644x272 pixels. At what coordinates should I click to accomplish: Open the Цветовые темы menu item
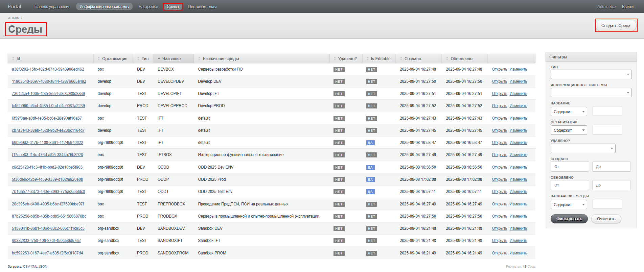[x=202, y=6]
